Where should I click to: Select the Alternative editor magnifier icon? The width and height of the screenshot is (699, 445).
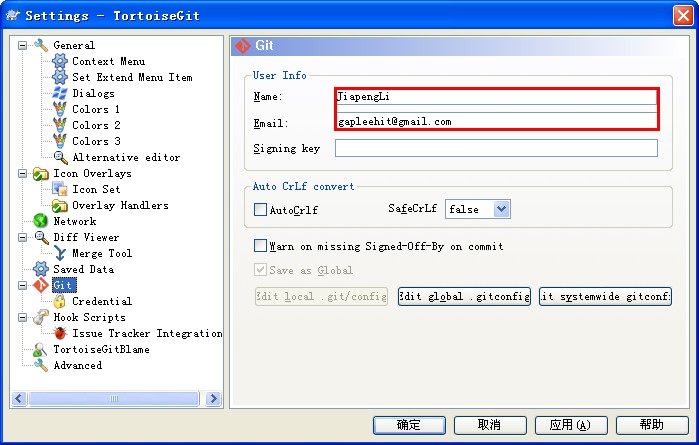(x=60, y=158)
